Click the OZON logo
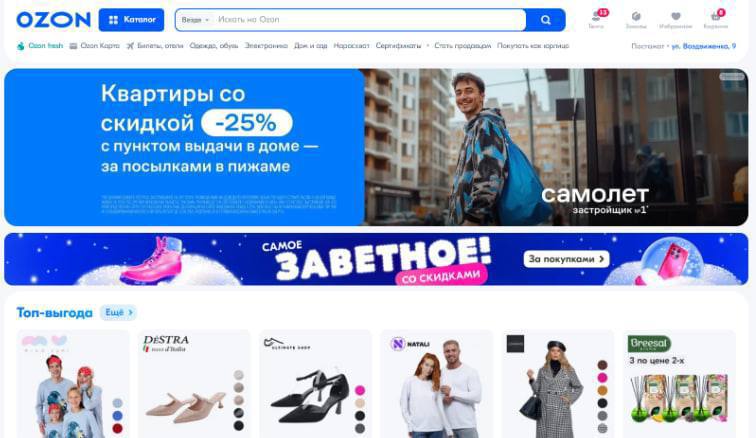This screenshot has height=438, width=756. (54, 20)
